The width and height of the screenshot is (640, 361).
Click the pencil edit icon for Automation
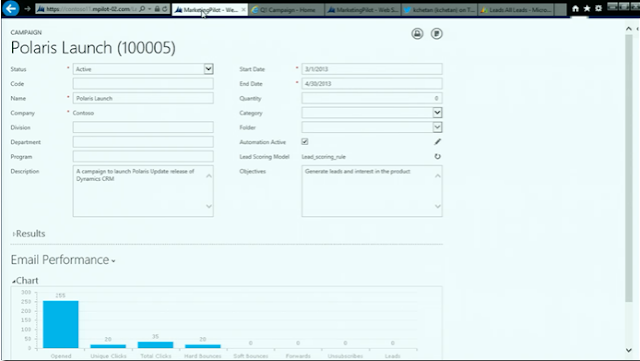pyautogui.click(x=437, y=142)
